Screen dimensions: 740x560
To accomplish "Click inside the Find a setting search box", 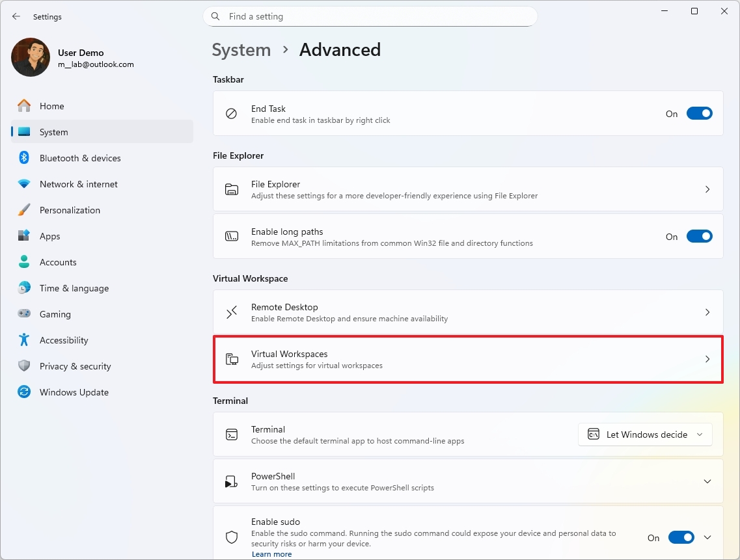I will click(370, 16).
